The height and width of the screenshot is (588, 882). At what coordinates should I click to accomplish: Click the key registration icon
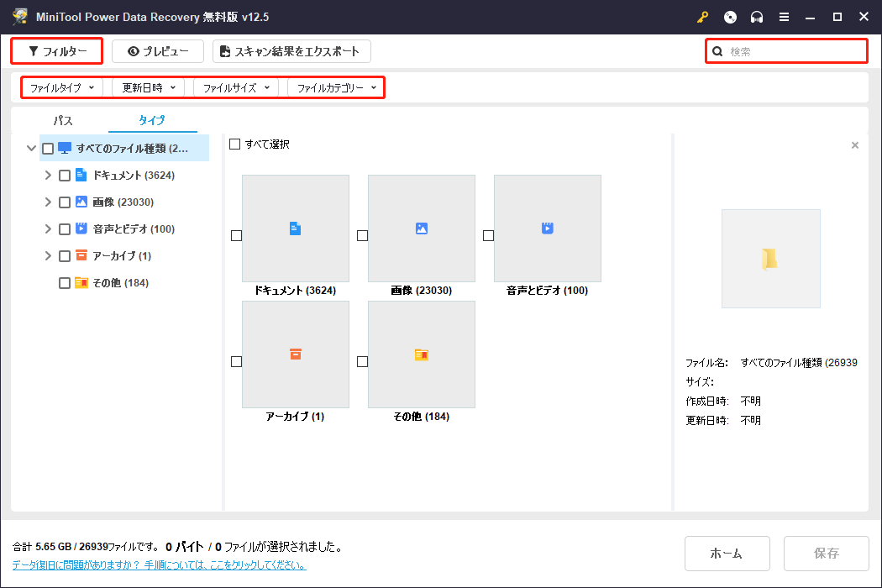point(702,17)
